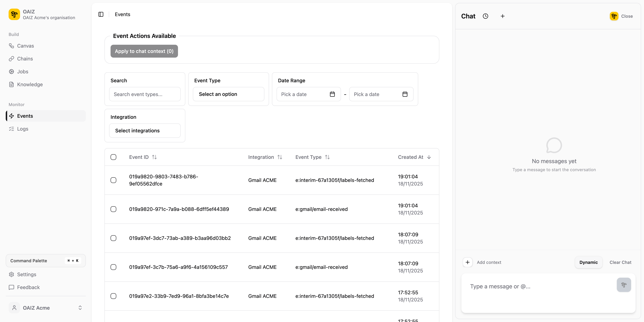
Task: Click Apply to chat context button
Action: coord(144,51)
